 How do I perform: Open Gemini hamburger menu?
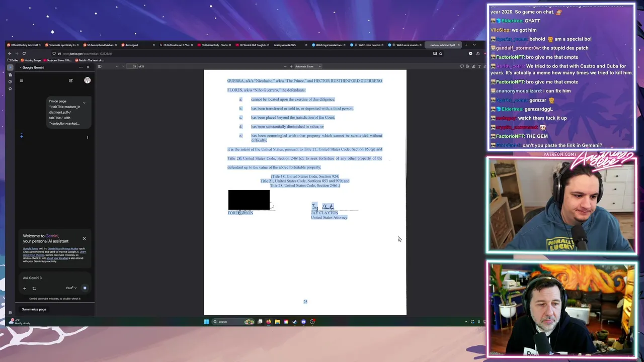21,80
